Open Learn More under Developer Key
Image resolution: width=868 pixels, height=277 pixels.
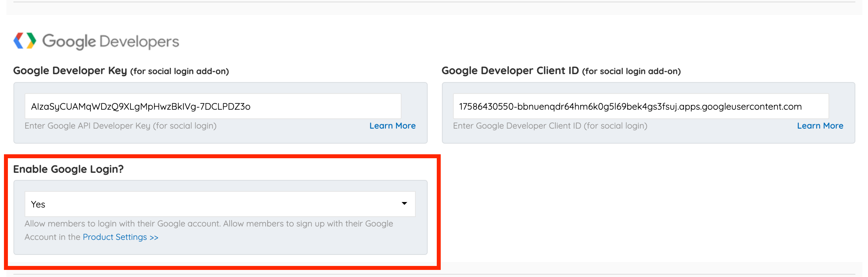pos(392,125)
